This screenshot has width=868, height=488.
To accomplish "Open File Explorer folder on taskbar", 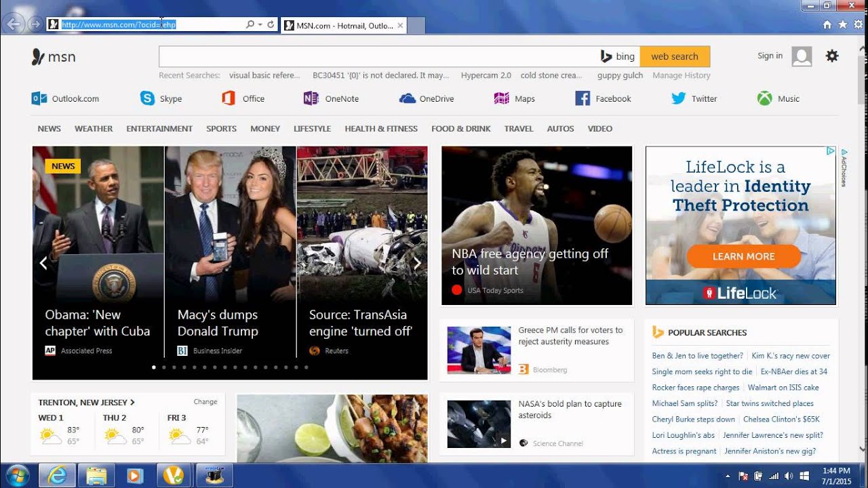I will [x=96, y=475].
